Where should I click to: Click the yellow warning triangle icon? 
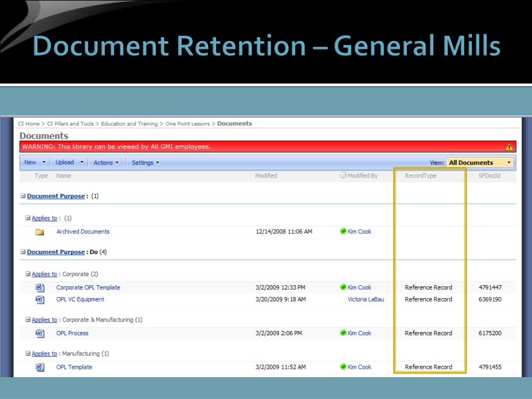[x=509, y=147]
